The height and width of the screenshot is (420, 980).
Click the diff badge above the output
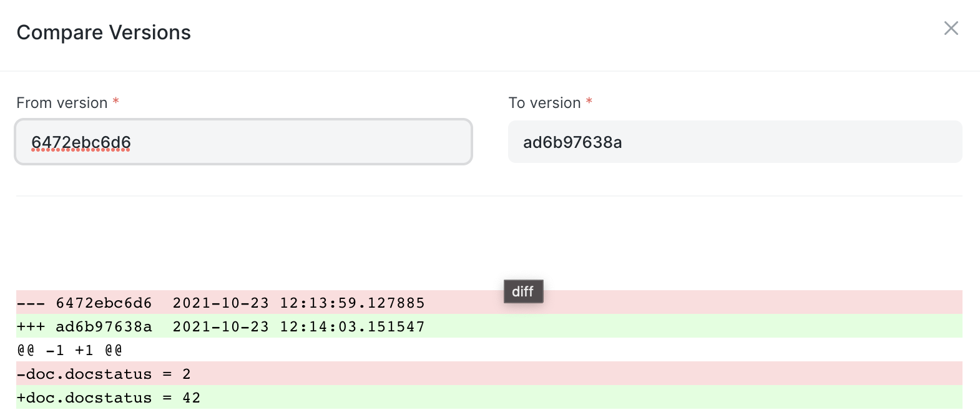coord(523,291)
